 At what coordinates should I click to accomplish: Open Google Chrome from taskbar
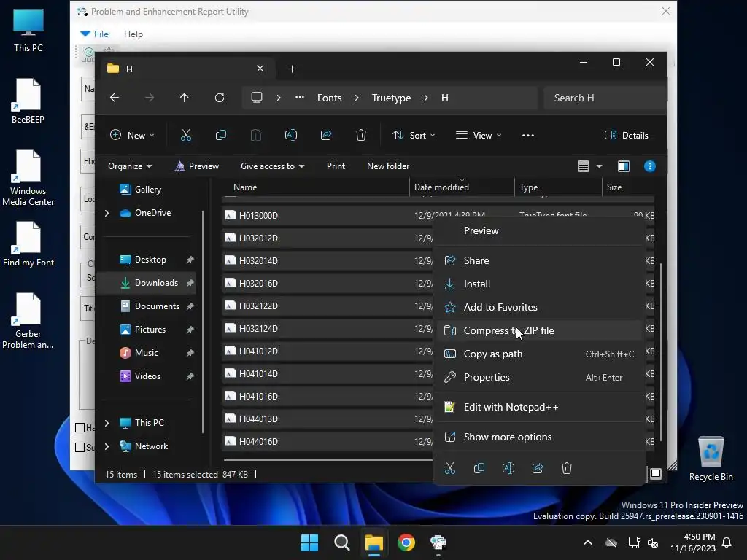coord(406,542)
